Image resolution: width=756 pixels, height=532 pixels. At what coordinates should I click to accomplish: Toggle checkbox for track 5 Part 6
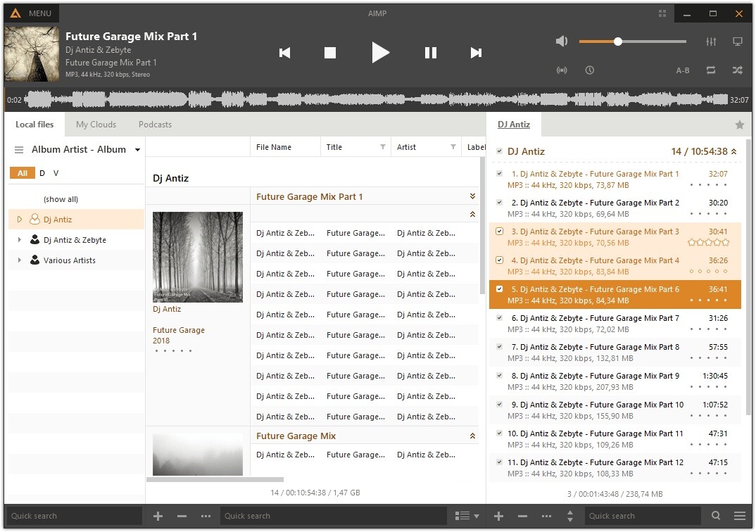pos(500,289)
